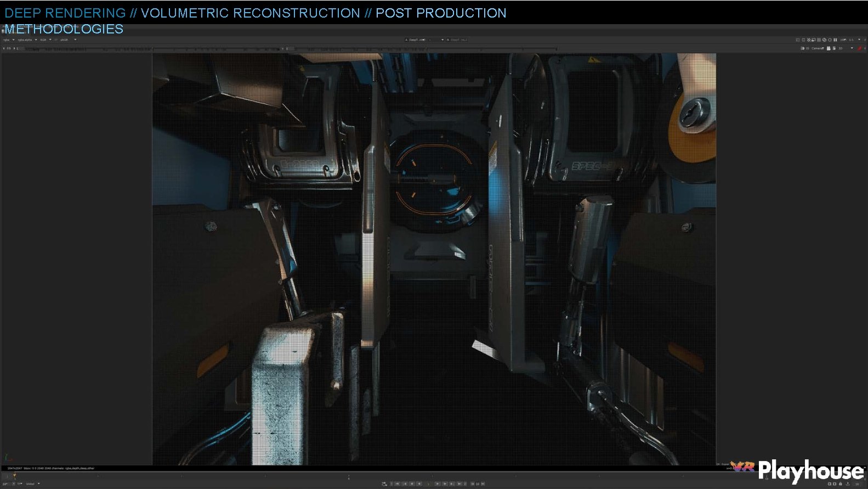Click the increase f-stop arrow after f/8

point(14,48)
